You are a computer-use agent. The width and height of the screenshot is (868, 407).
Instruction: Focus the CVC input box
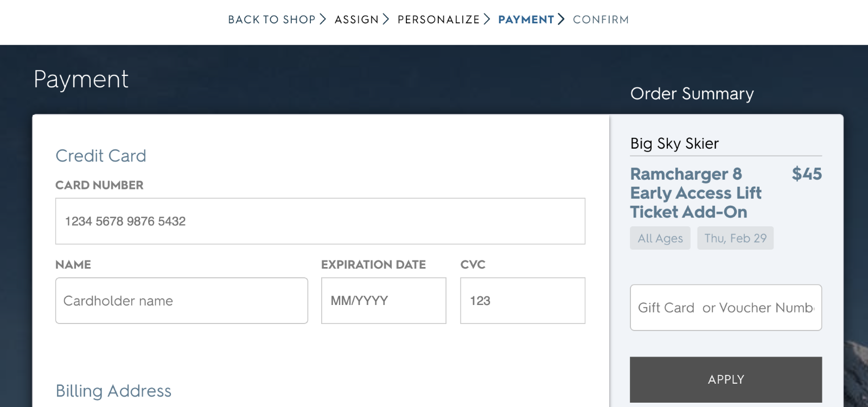click(522, 301)
